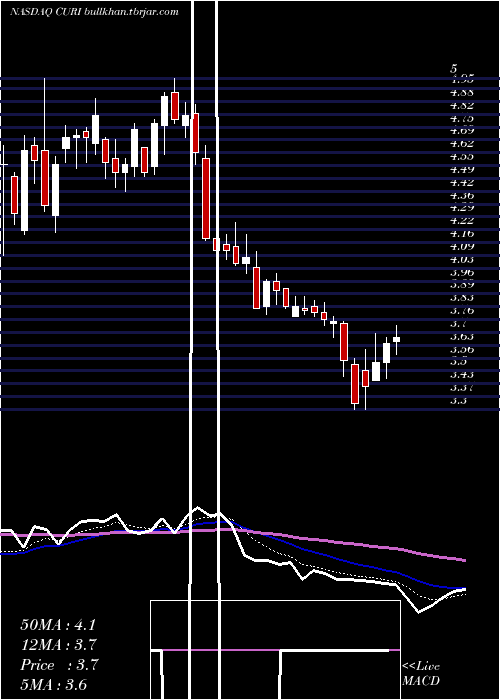Click the 4.22 price axis label

462,221
